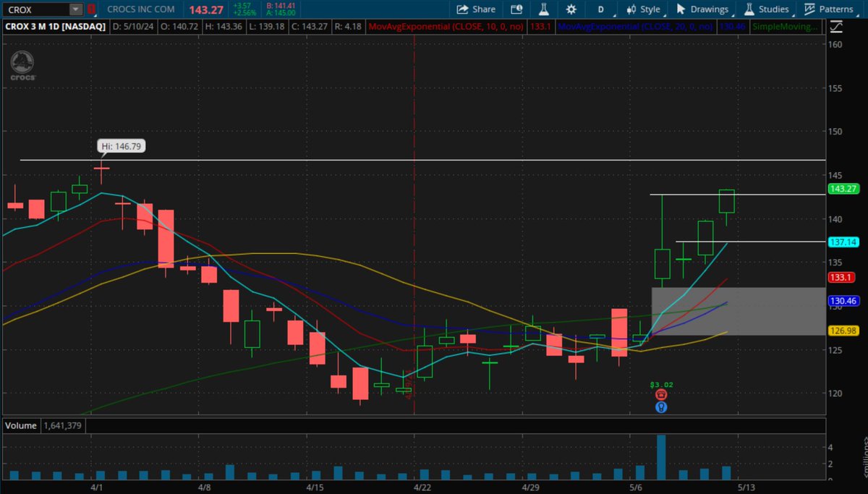The width and height of the screenshot is (868, 494).
Task: Click the price axis scale icon at top right
Action: click(836, 27)
